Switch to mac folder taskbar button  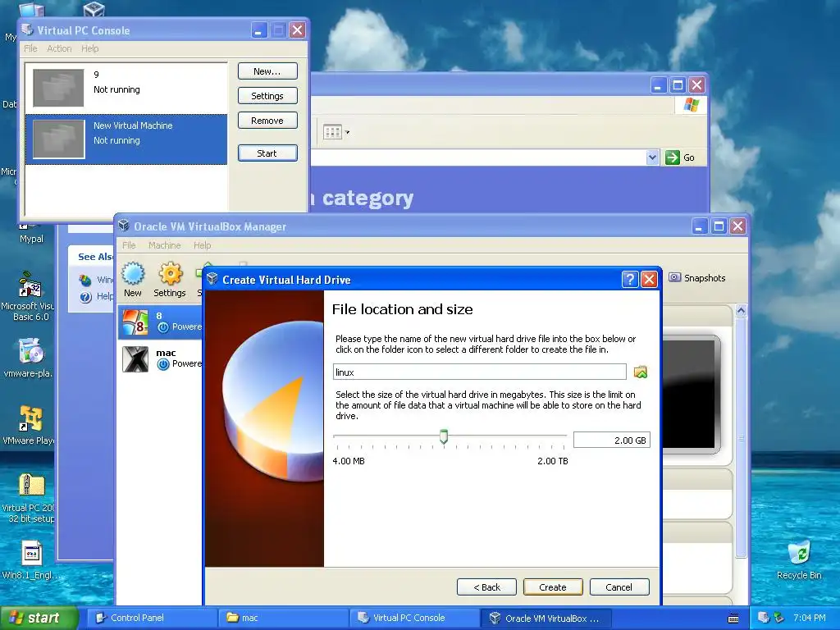click(x=282, y=618)
